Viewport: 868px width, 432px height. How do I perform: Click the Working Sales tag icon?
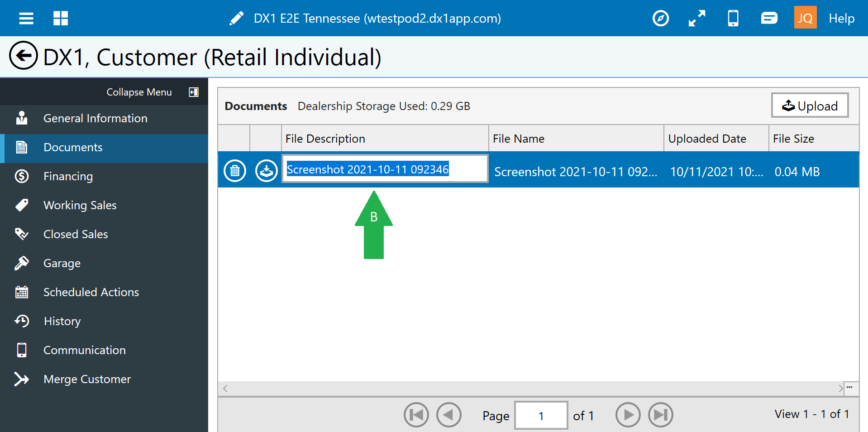point(22,205)
